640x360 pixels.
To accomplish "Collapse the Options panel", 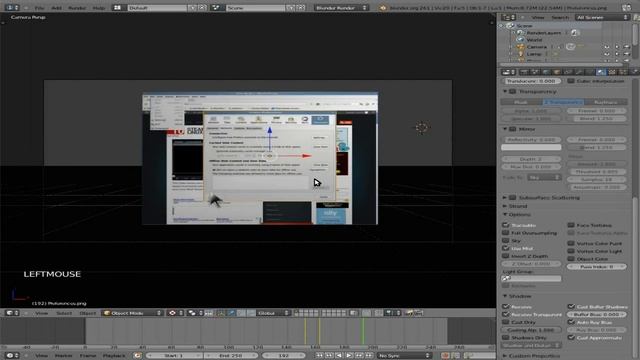I will [x=505, y=214].
